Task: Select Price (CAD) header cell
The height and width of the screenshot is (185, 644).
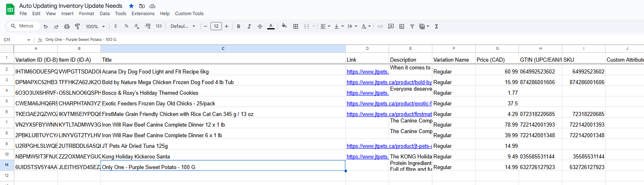Action: click(x=497, y=58)
